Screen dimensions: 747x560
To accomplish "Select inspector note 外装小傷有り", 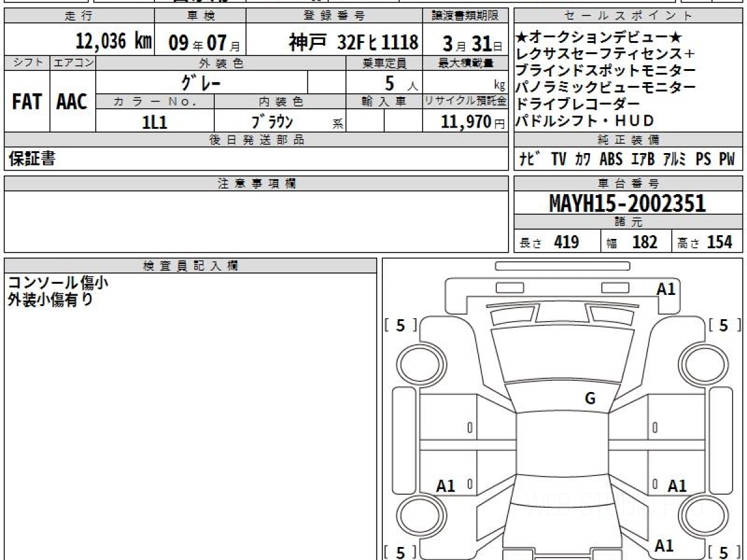I will coord(50,300).
